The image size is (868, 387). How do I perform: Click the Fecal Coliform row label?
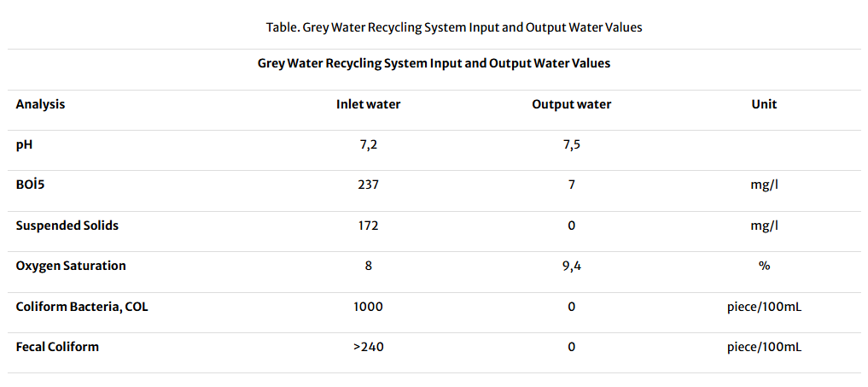[57, 347]
